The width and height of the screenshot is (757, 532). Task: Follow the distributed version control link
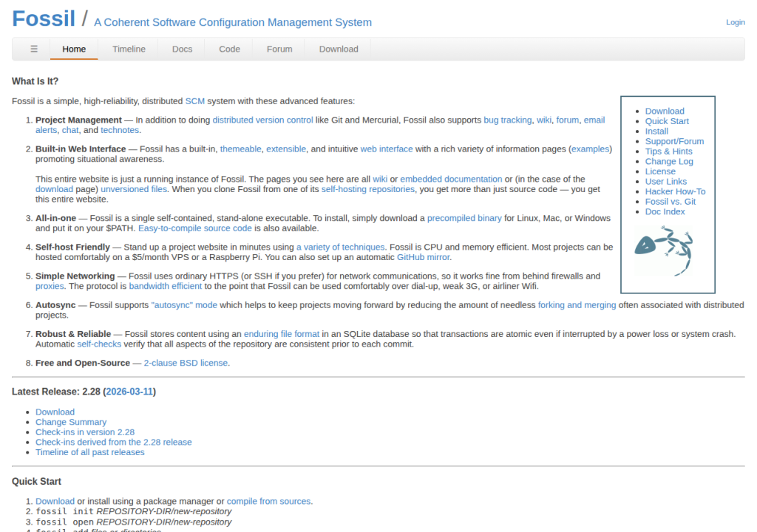click(262, 120)
